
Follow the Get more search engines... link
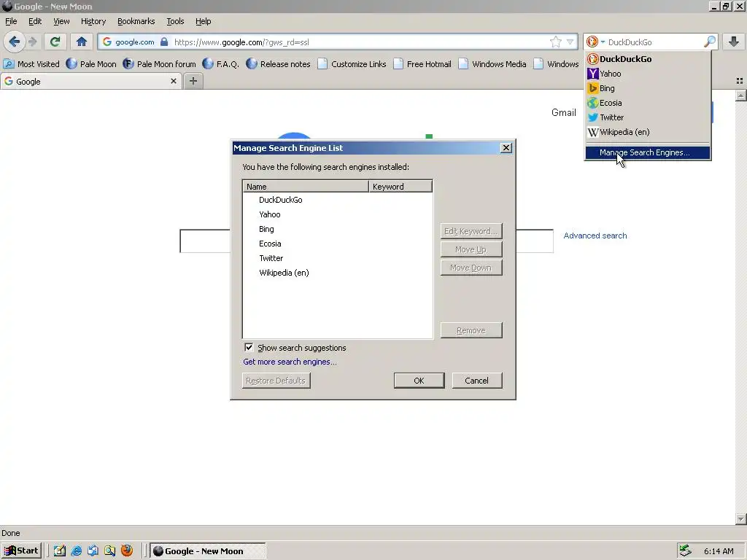290,362
